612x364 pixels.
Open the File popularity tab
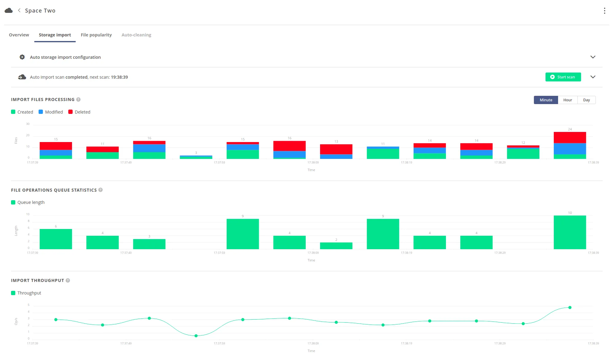pos(96,35)
